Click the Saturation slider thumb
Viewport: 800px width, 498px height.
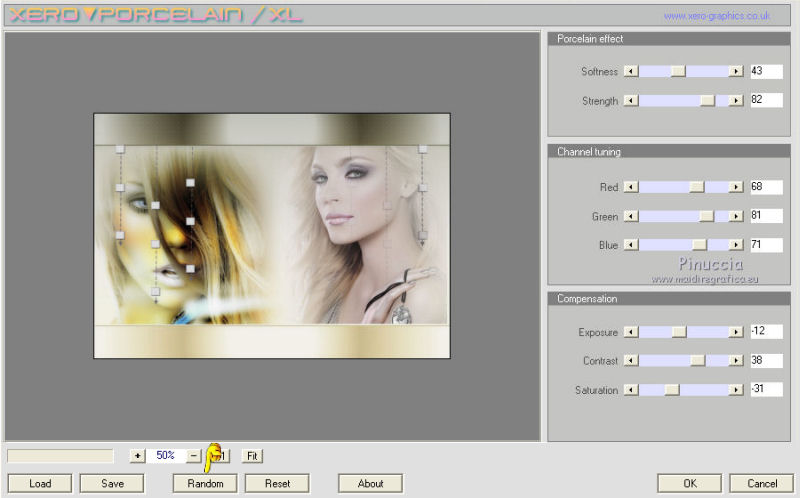(x=672, y=390)
